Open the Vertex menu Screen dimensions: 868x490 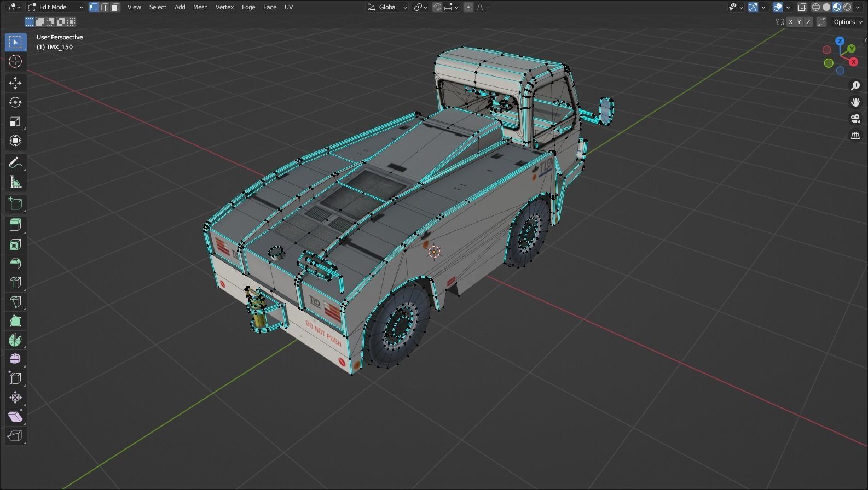(x=224, y=7)
